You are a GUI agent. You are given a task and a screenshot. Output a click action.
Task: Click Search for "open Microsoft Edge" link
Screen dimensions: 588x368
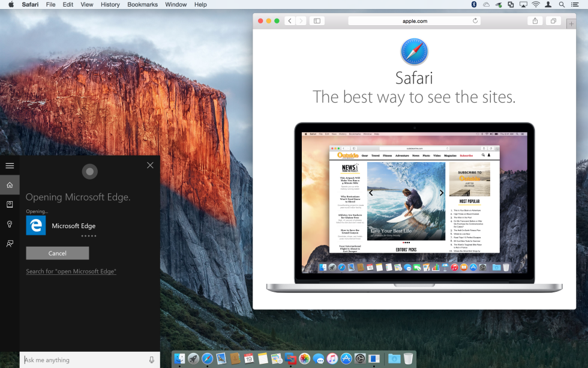pyautogui.click(x=71, y=271)
